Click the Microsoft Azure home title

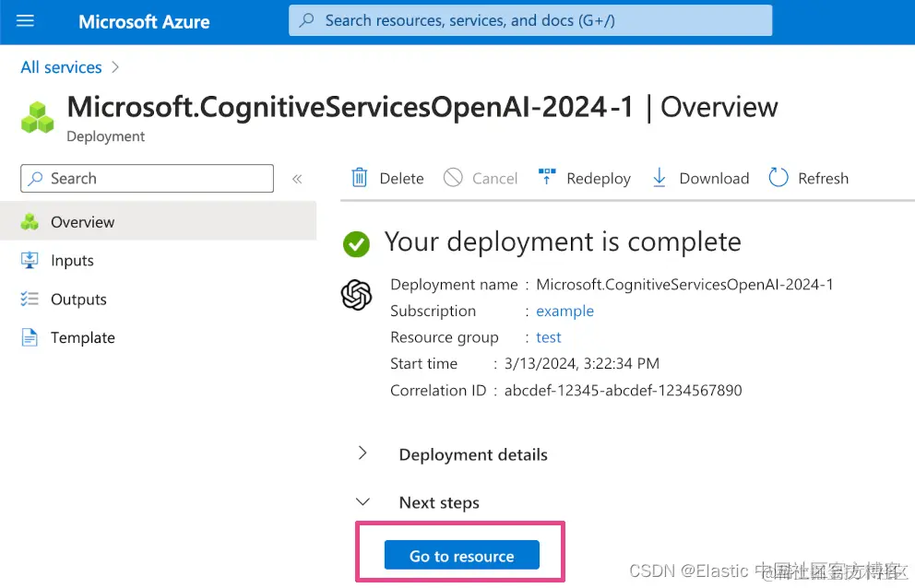coord(144,22)
